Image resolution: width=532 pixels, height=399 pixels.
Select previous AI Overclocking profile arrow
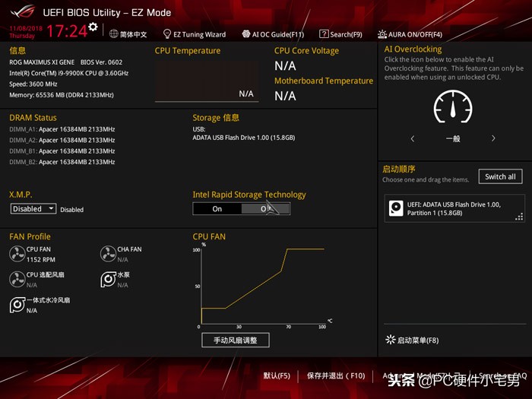coord(413,138)
